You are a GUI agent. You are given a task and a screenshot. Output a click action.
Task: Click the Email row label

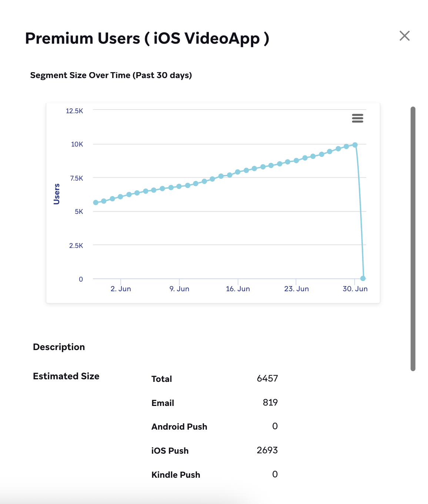(163, 403)
